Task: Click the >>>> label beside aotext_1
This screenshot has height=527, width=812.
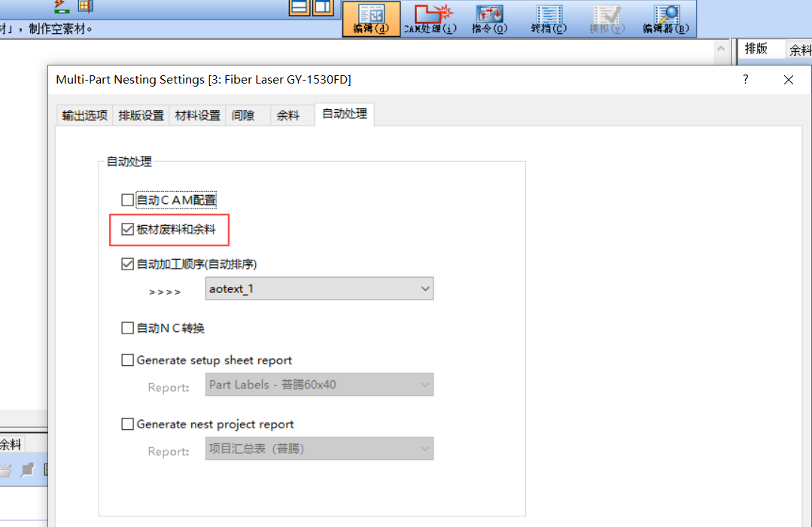Action: coord(165,292)
